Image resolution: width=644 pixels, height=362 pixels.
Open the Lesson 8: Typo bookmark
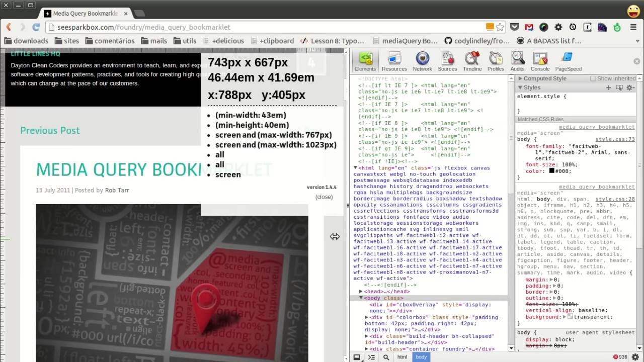tap(332, 41)
